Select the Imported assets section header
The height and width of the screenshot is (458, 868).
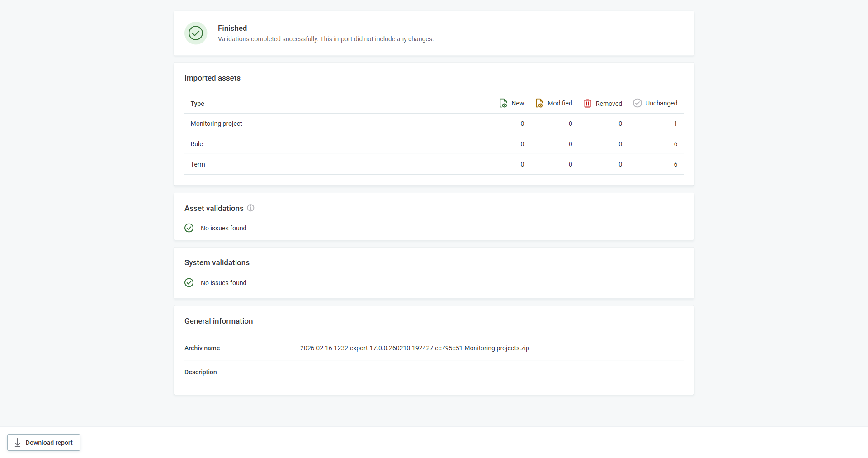click(212, 78)
